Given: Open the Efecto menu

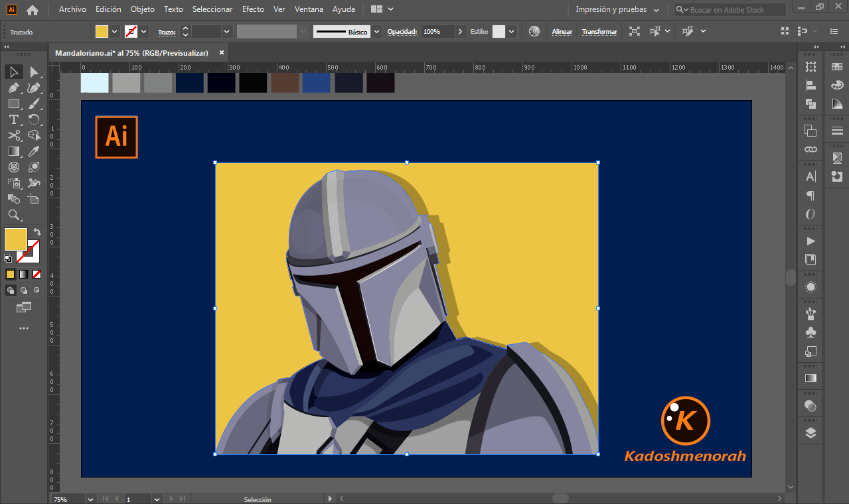Looking at the screenshot, I should (x=253, y=9).
